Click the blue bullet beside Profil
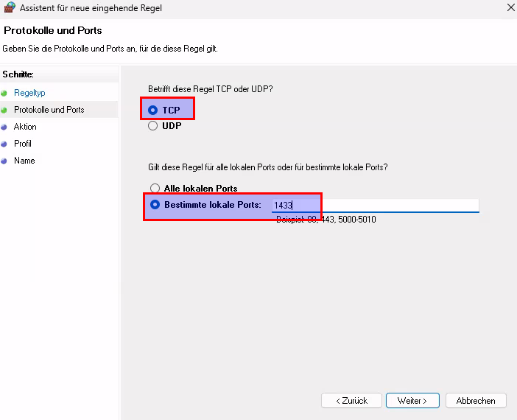This screenshot has height=420, width=517. (x=4, y=144)
